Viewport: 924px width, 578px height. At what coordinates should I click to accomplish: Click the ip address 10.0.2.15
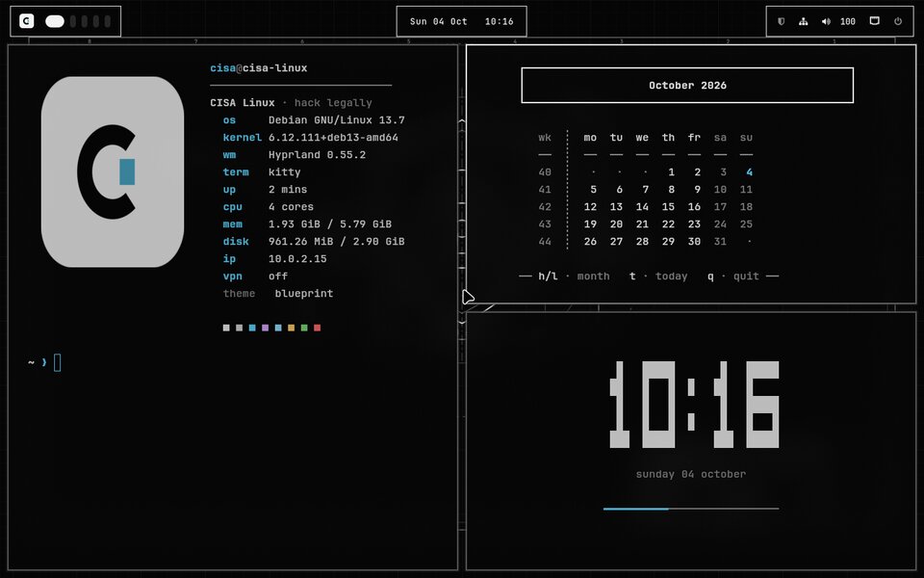click(297, 259)
